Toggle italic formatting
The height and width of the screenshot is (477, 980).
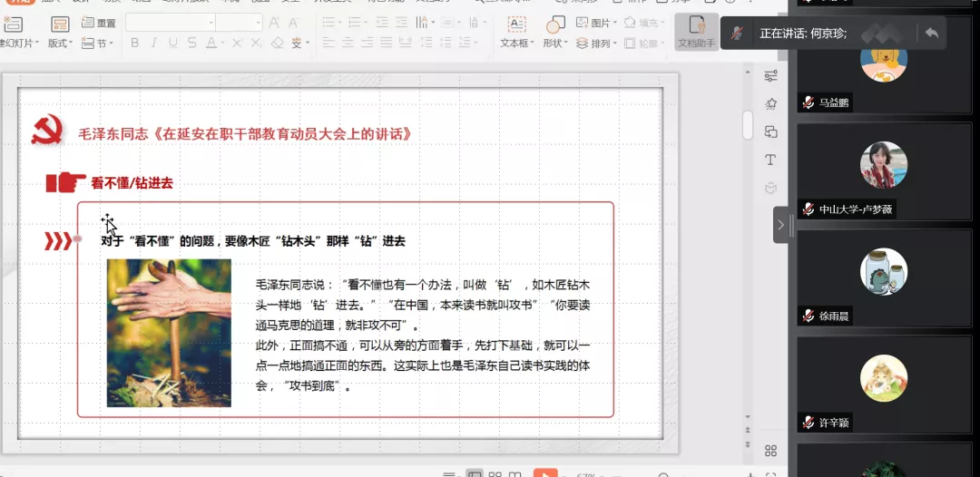point(153,44)
